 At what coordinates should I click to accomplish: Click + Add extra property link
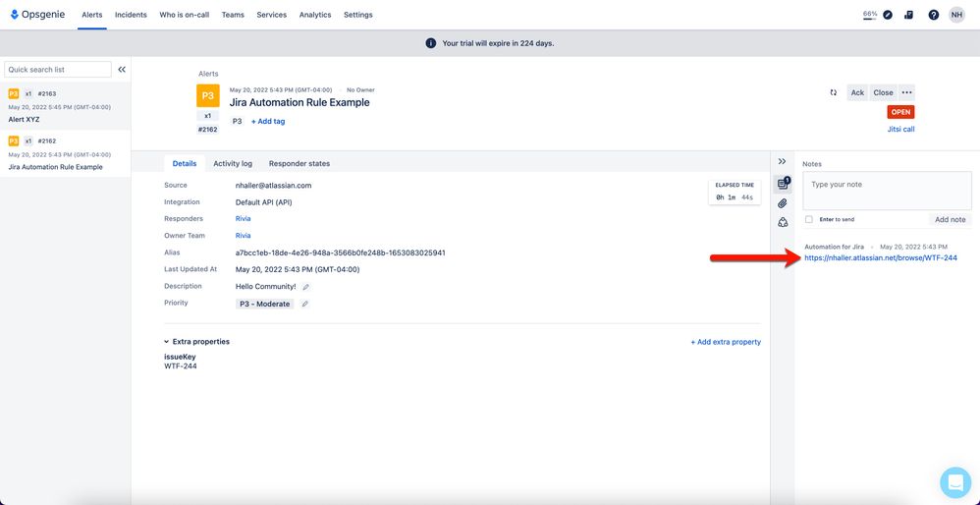[726, 342]
